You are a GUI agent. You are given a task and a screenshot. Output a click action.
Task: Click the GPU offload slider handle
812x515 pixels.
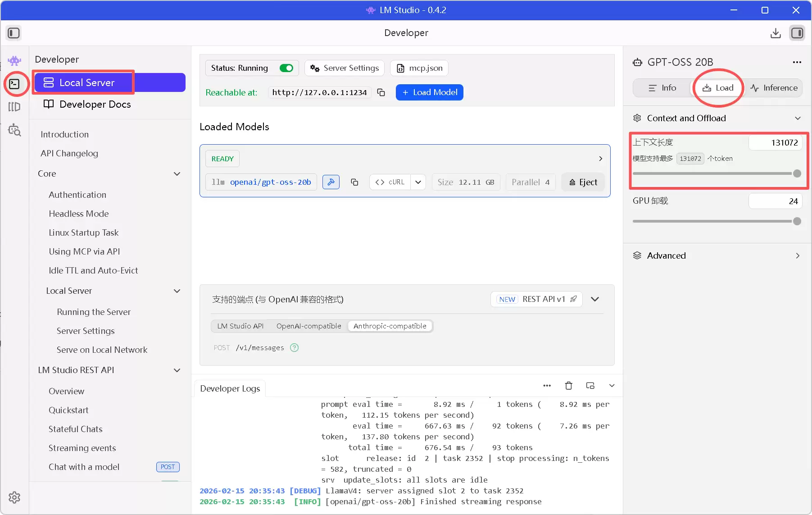pos(797,221)
